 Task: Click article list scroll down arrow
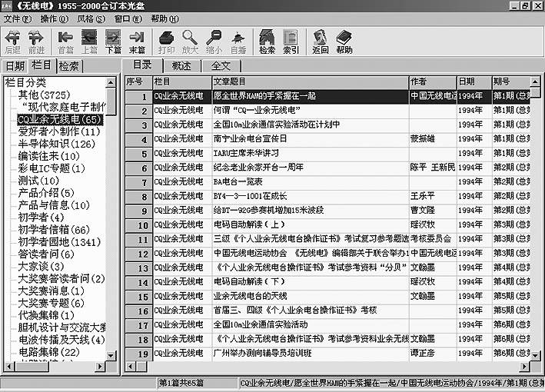pyautogui.click(x=535, y=356)
